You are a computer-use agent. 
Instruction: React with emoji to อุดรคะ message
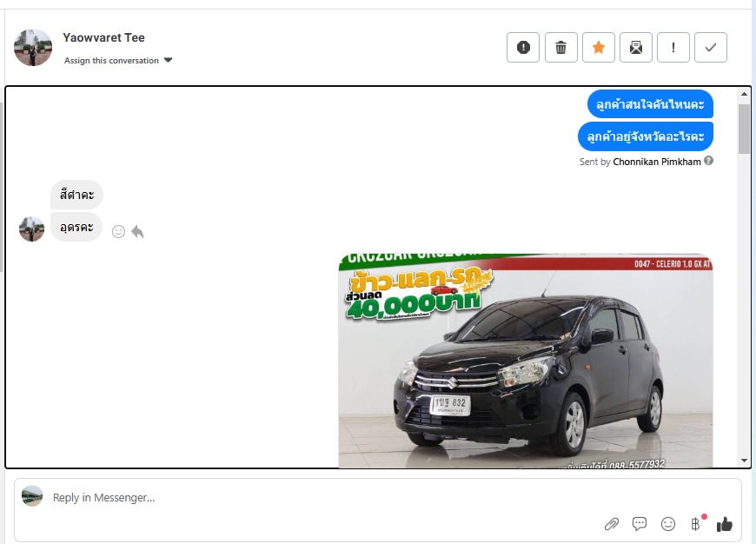point(118,231)
